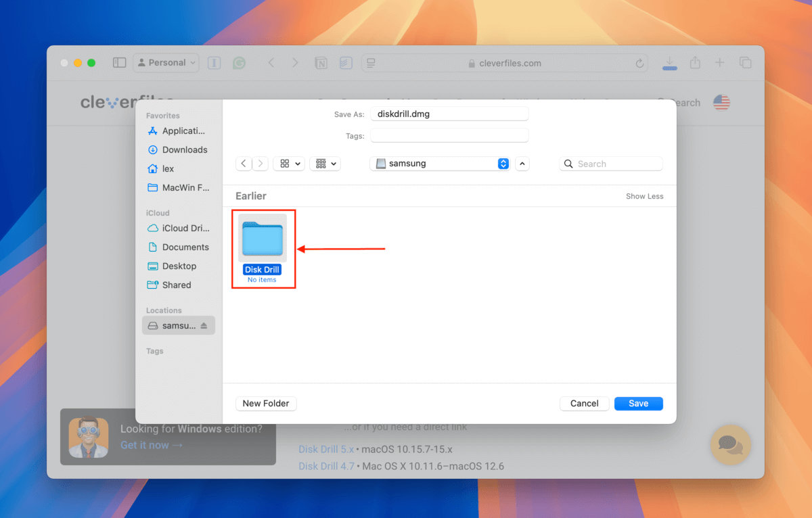Click Show Less for Earlier group
Screen dimensions: 812x518
644,196
